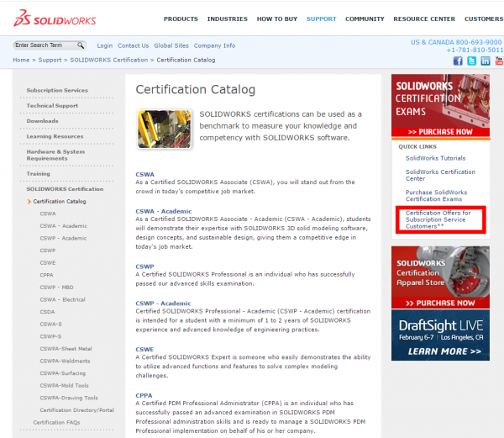Click DraftSight LIVE LEARN MORE banner
The image size is (504, 438).
(440, 335)
